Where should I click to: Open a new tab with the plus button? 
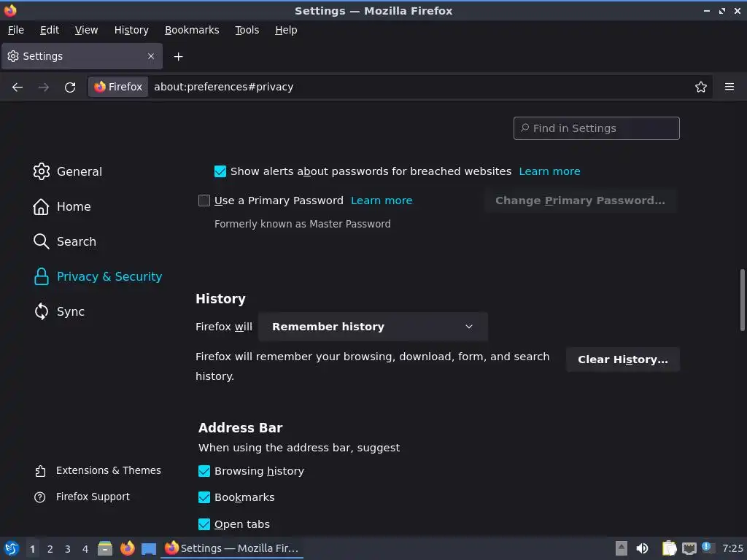coord(178,57)
